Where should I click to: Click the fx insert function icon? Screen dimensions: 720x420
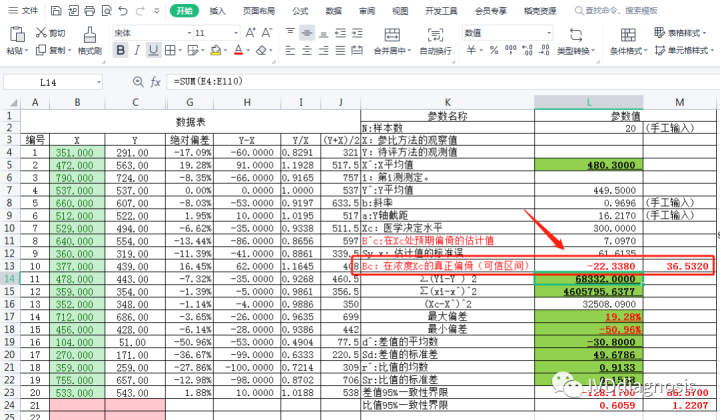[156, 82]
